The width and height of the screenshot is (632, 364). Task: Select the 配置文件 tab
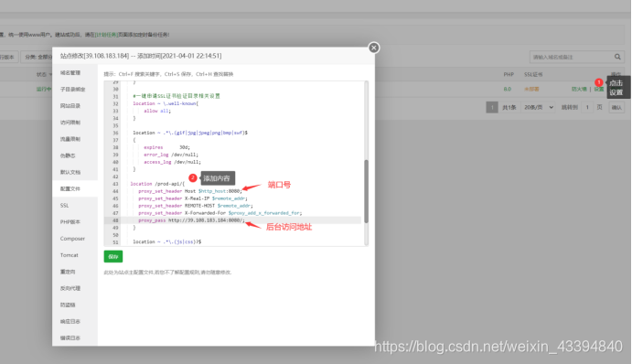click(70, 188)
